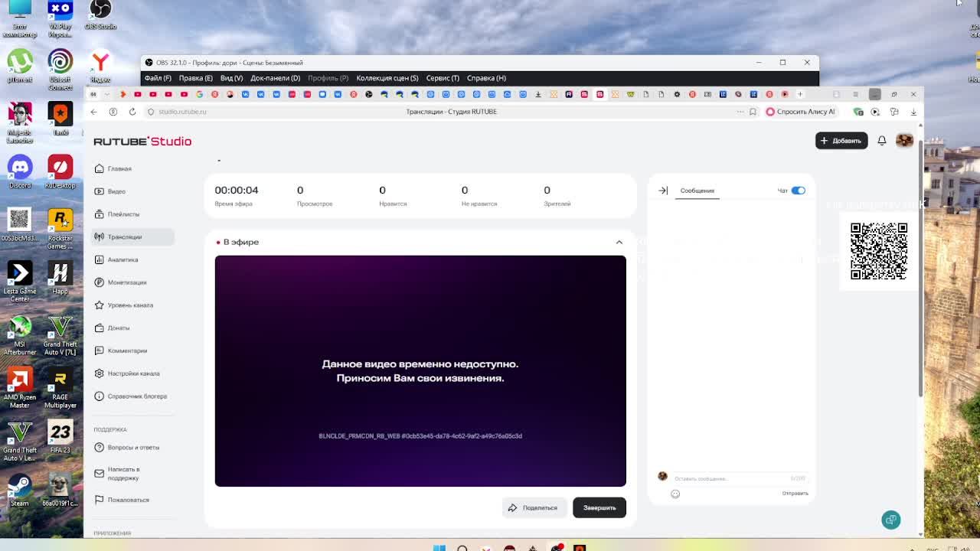Collapse the В эфире section chevron
980x551 pixels.
(619, 242)
